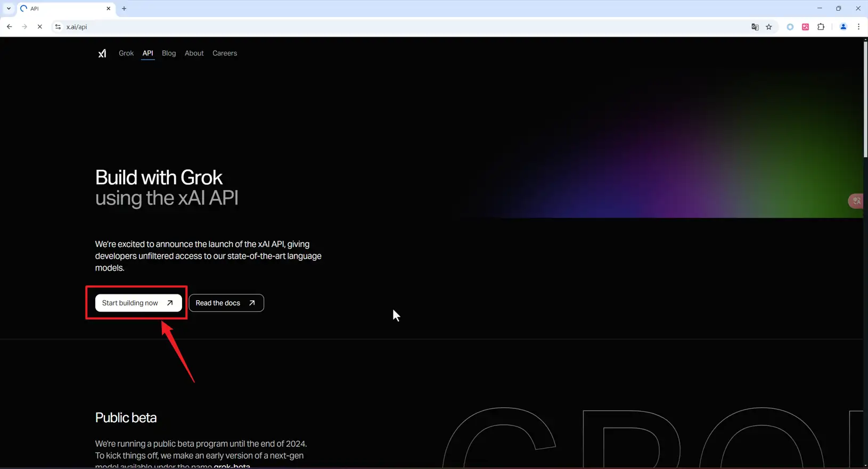Stop page loading with the X button

coord(39,27)
